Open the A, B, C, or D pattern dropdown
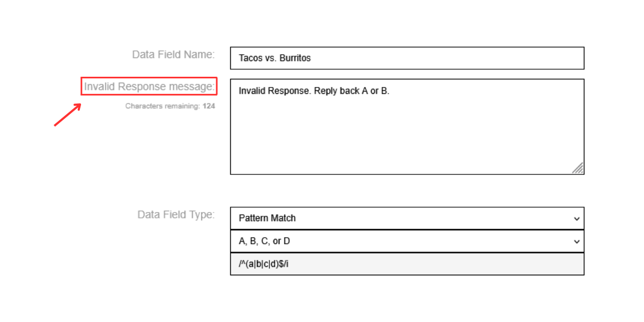644x322 pixels. [x=407, y=241]
